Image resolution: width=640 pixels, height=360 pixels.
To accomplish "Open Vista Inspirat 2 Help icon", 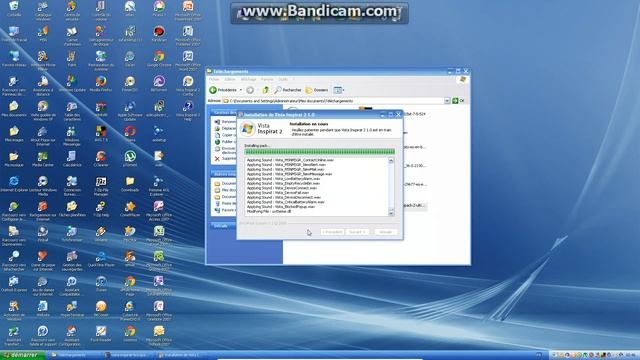I will (x=188, y=111).
